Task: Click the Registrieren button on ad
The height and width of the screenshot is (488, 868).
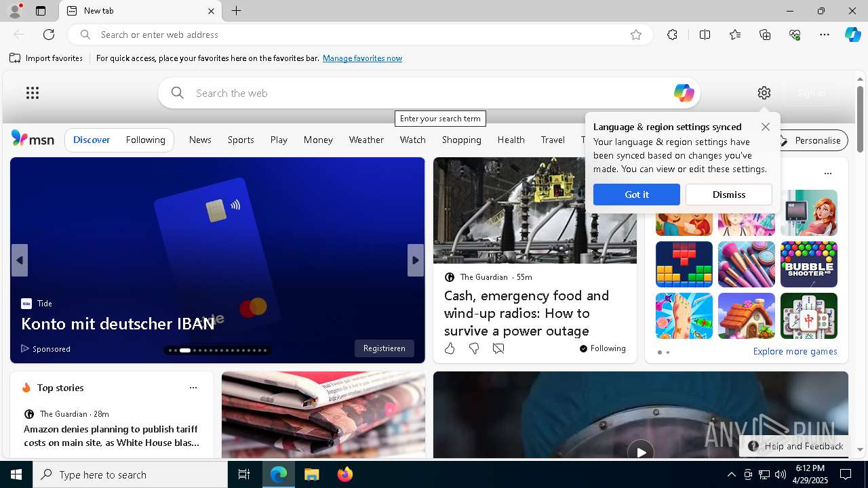Action: click(x=384, y=348)
